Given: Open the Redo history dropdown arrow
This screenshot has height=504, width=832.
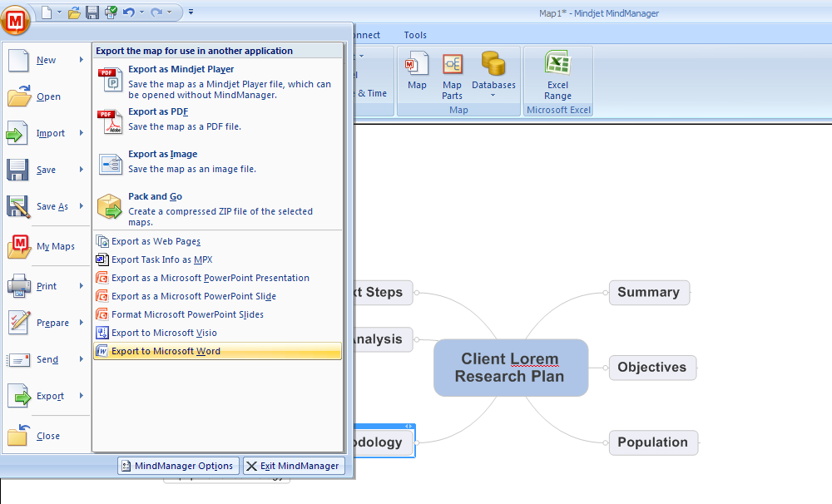Looking at the screenshot, I should (169, 12).
